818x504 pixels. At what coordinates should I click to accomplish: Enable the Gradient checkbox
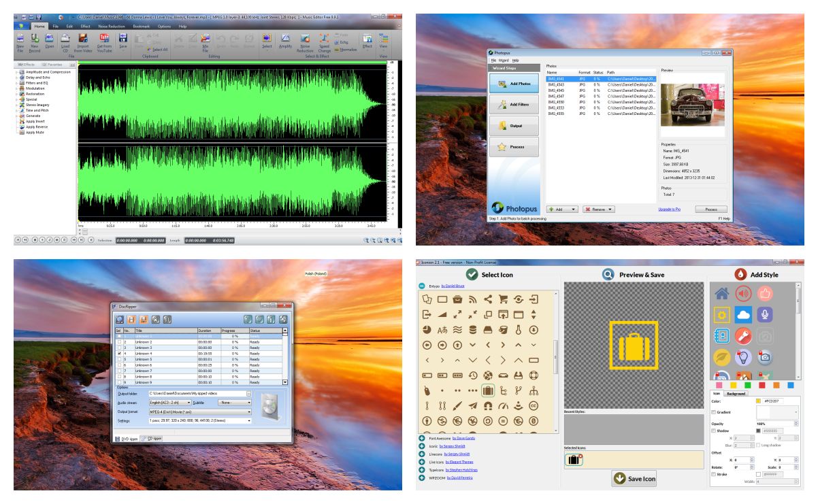[x=713, y=412]
